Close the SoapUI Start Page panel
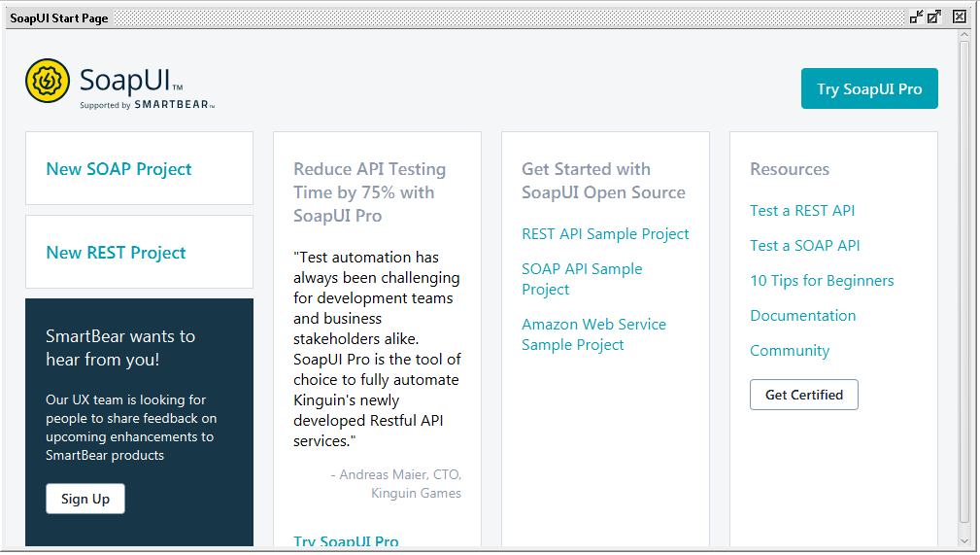Viewport: 980px width, 555px height. (x=960, y=17)
